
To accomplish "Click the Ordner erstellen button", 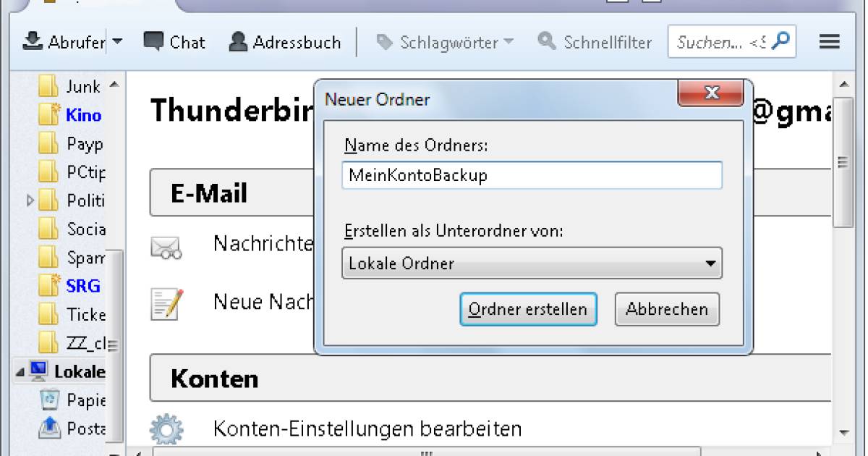I will 528,309.
